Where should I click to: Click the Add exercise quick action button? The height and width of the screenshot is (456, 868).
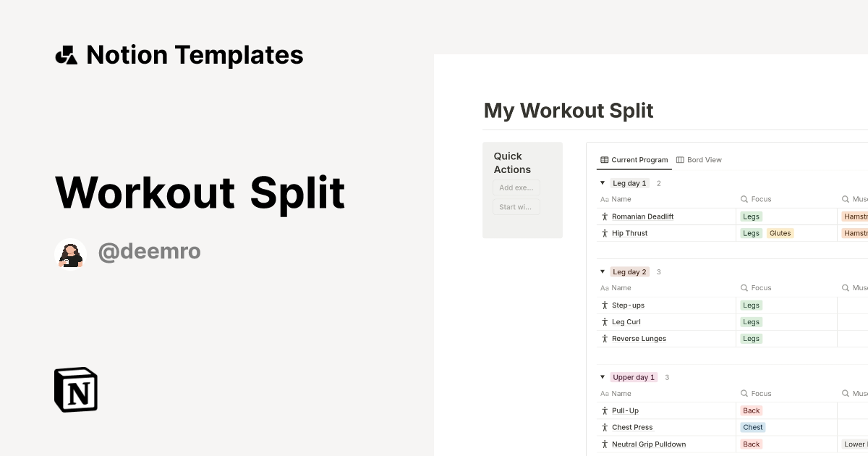tap(516, 187)
